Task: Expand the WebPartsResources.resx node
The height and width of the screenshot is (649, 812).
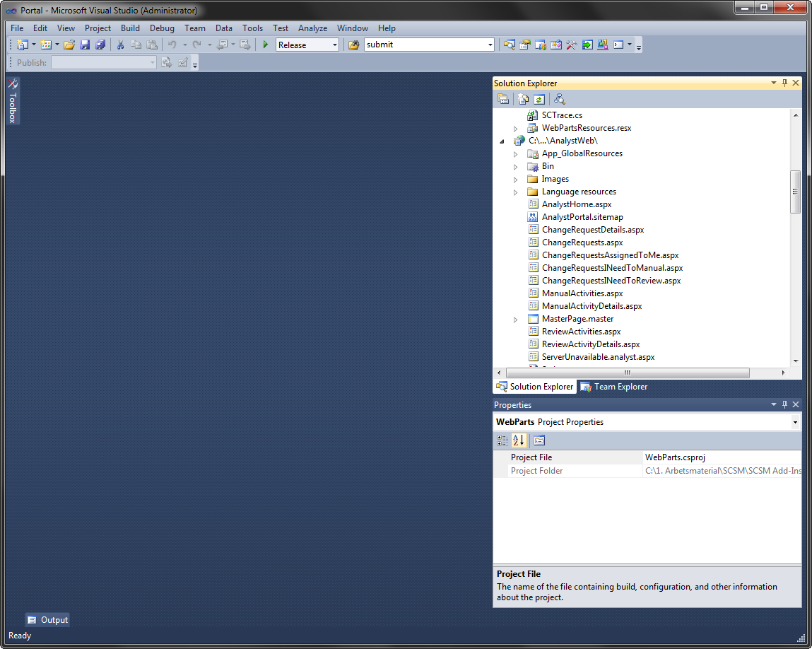Action: click(515, 129)
